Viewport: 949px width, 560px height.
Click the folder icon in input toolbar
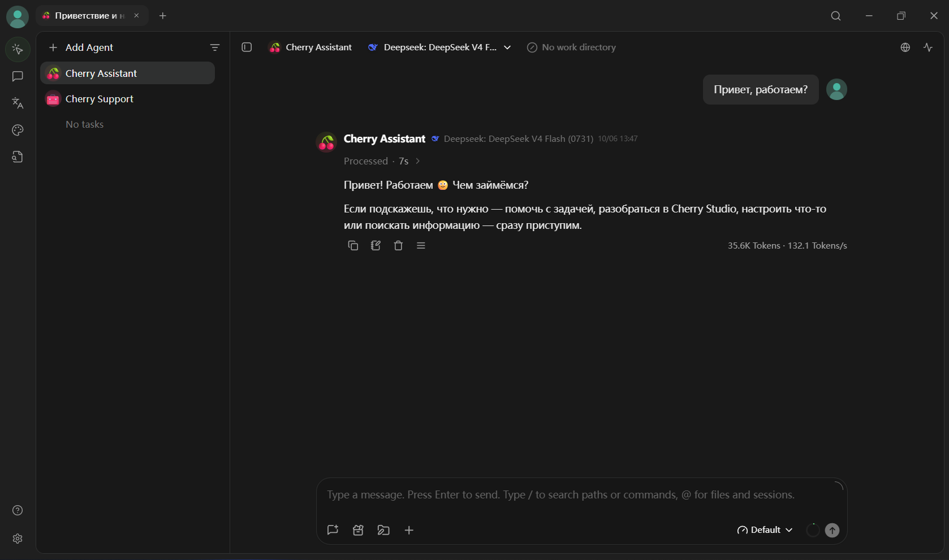pyautogui.click(x=383, y=530)
